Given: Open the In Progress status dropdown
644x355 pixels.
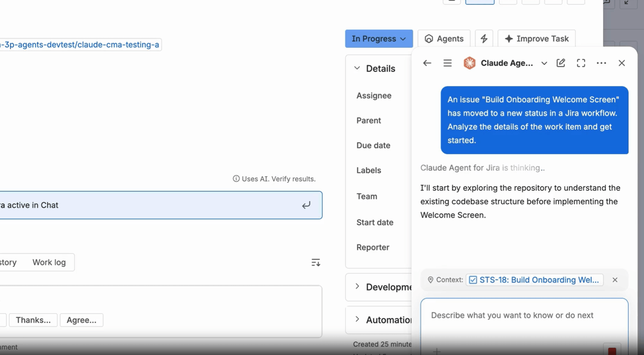Looking at the screenshot, I should [379, 39].
